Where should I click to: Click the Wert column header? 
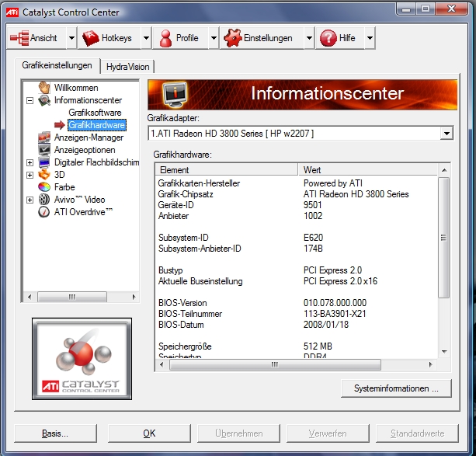[x=367, y=170]
